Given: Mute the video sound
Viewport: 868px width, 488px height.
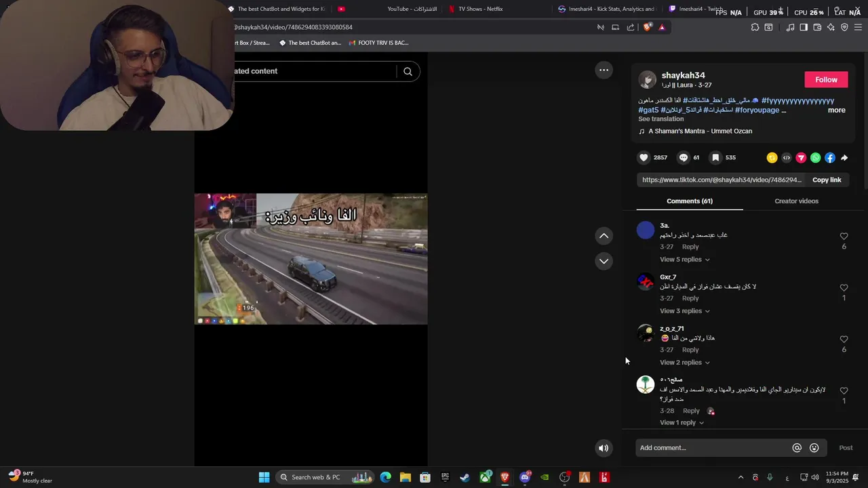Looking at the screenshot, I should click(604, 448).
